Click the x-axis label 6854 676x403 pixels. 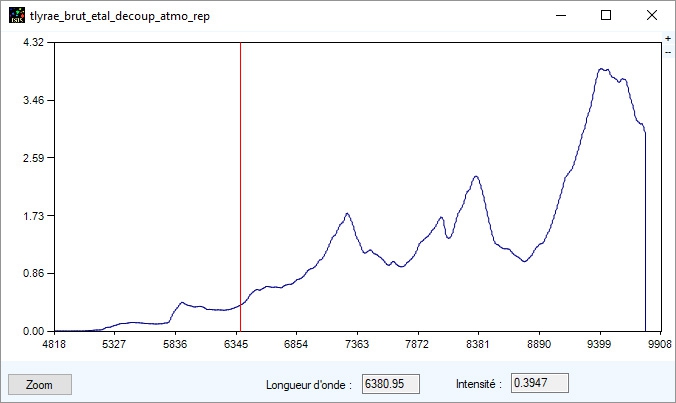(x=296, y=344)
